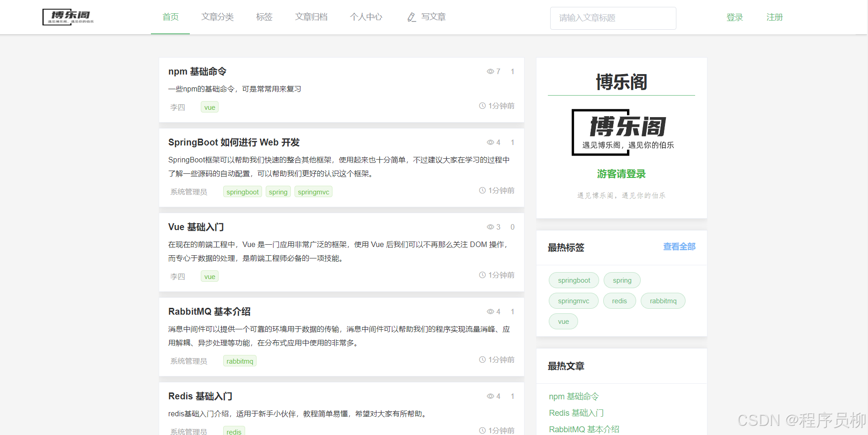
Task: Open 写文章 to compose an article
Action: [x=434, y=17]
